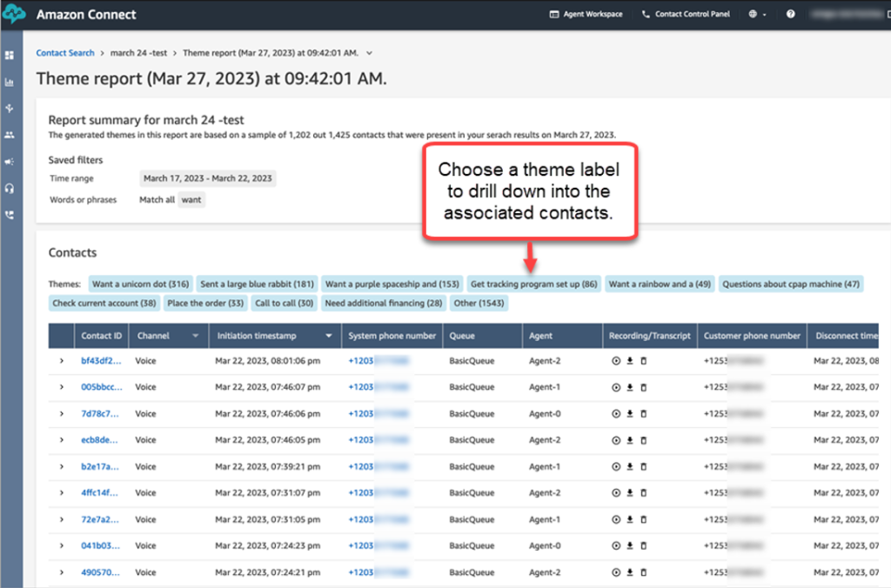The image size is (891, 588).
Task: Open the routing flows icon in sidebar
Action: pyautogui.click(x=10, y=108)
